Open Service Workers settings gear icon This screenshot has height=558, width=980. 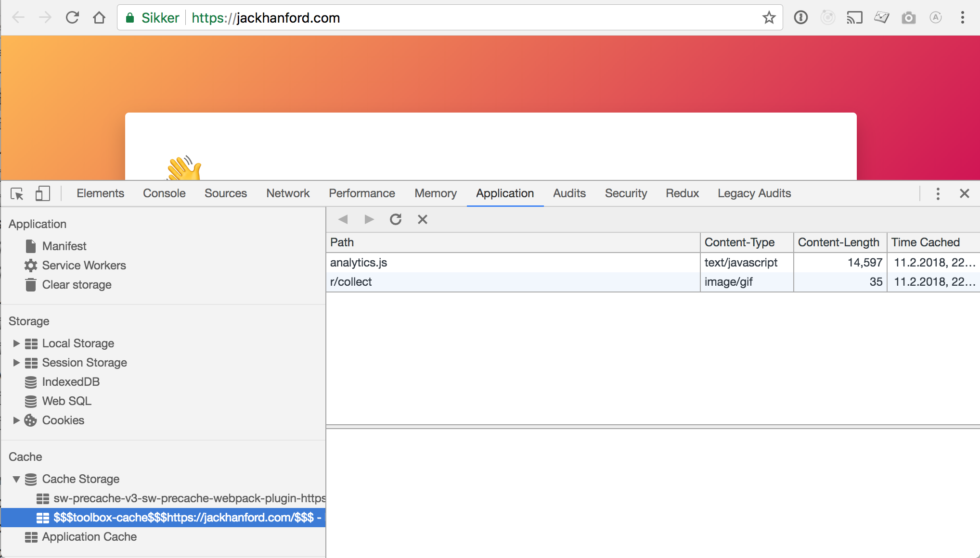tap(30, 265)
